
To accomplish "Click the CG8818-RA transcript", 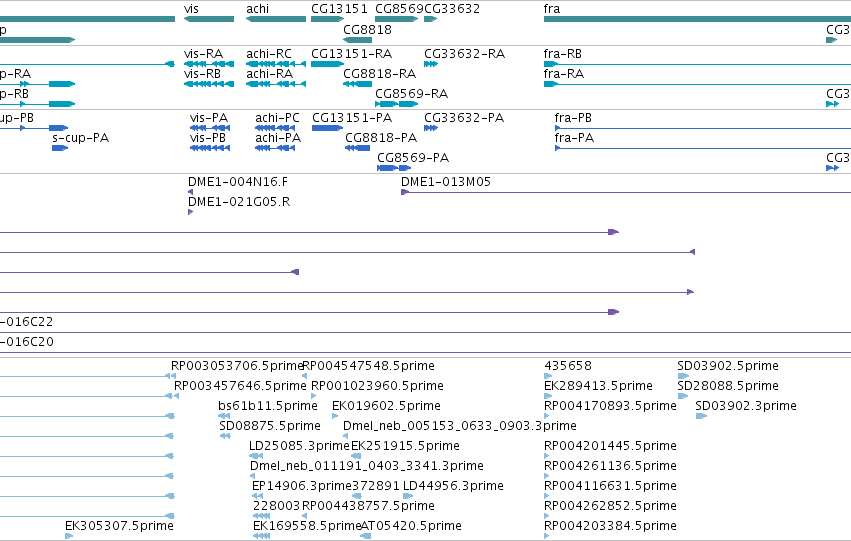I will [x=358, y=84].
